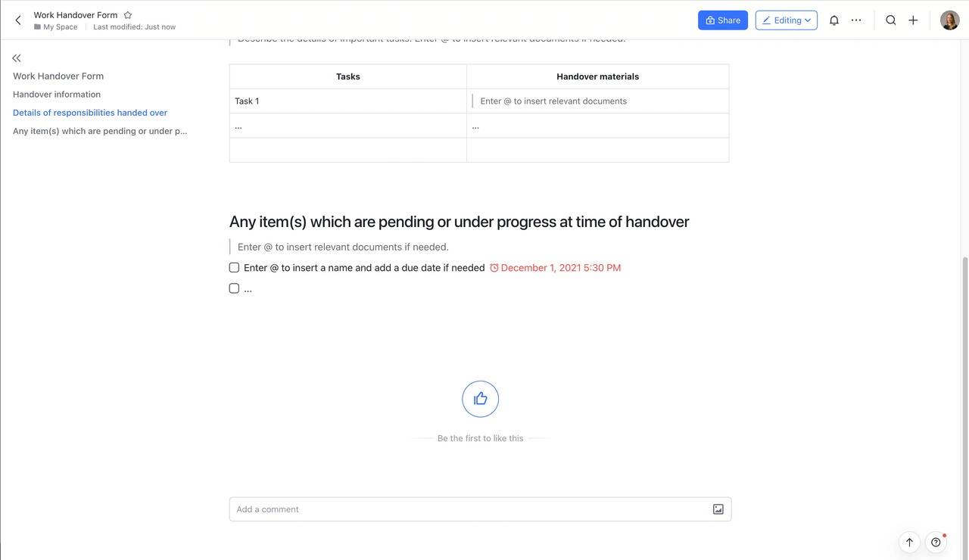The image size is (969, 560).
Task: Insert image in comment via picture icon
Action: [x=718, y=509]
